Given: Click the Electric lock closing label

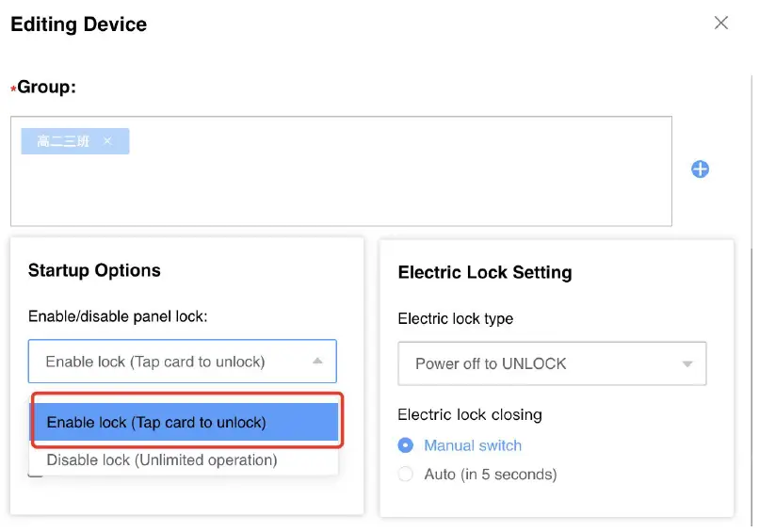Looking at the screenshot, I should click(470, 414).
